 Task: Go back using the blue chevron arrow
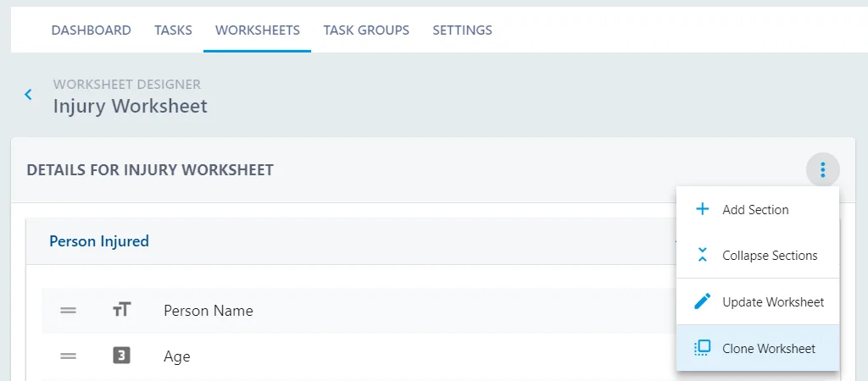pyautogui.click(x=28, y=95)
